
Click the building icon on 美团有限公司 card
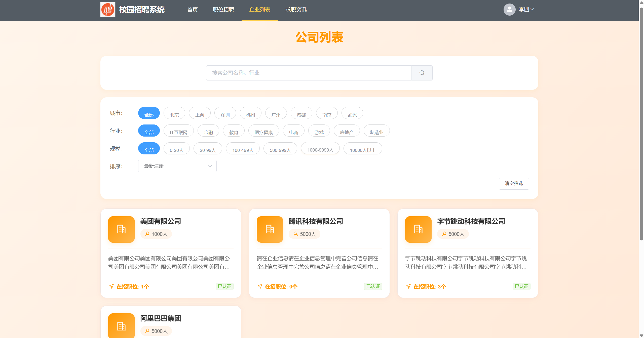(121, 229)
